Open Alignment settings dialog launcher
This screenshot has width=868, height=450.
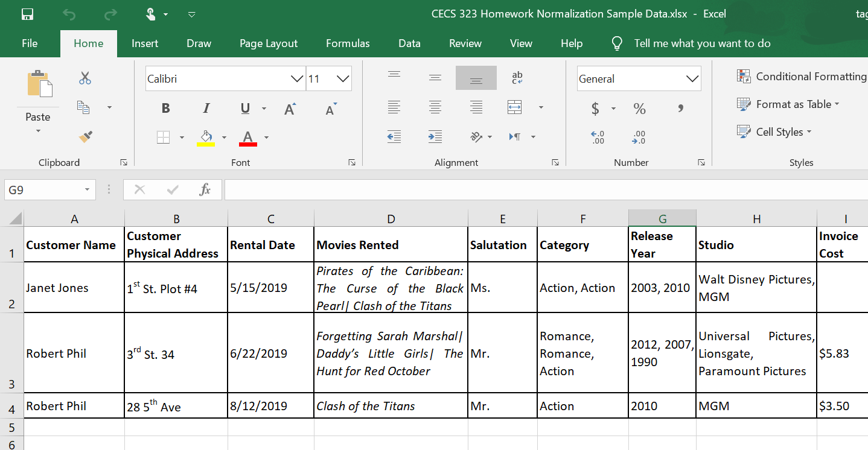(x=555, y=162)
